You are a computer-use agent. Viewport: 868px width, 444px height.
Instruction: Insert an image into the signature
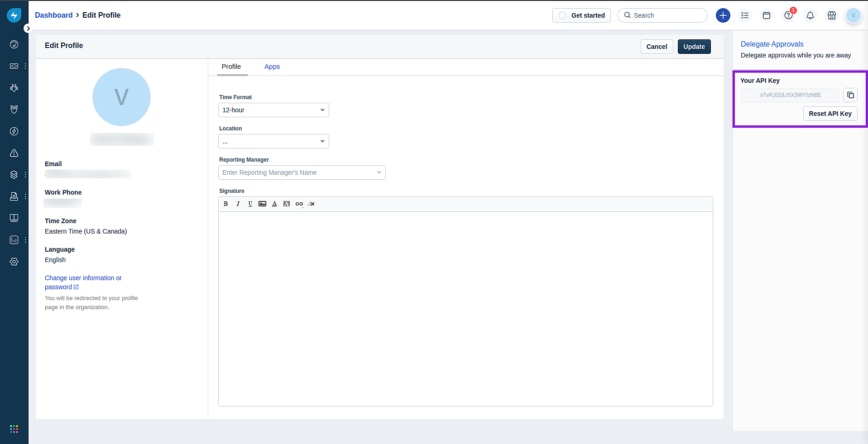pyautogui.click(x=262, y=204)
